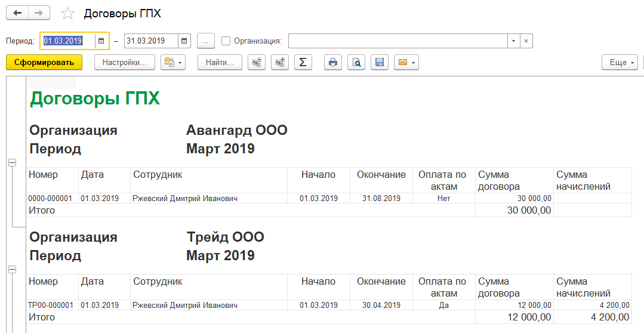Click the sum (Σ) toolbar icon

[x=303, y=62]
